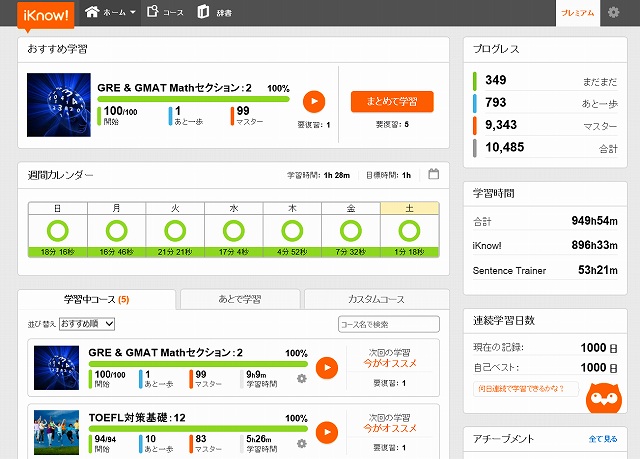
Task: Open the weekly calendar icon
Action: (433, 174)
